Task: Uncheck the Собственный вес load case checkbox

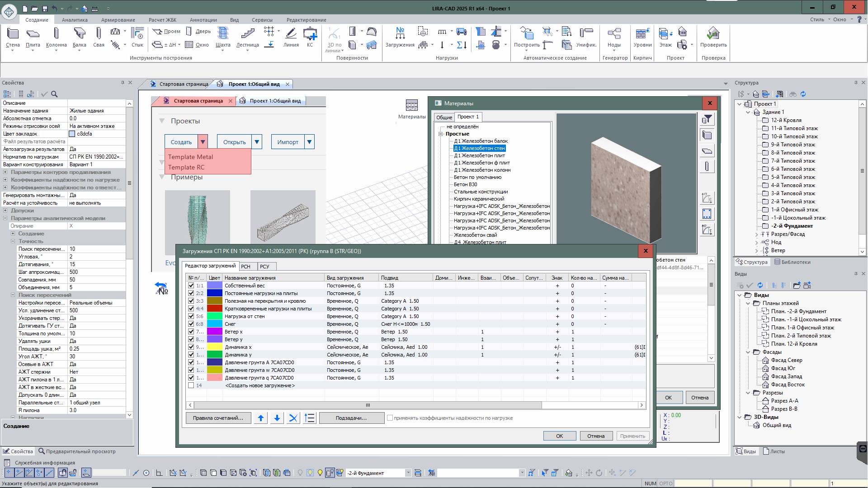Action: point(191,286)
